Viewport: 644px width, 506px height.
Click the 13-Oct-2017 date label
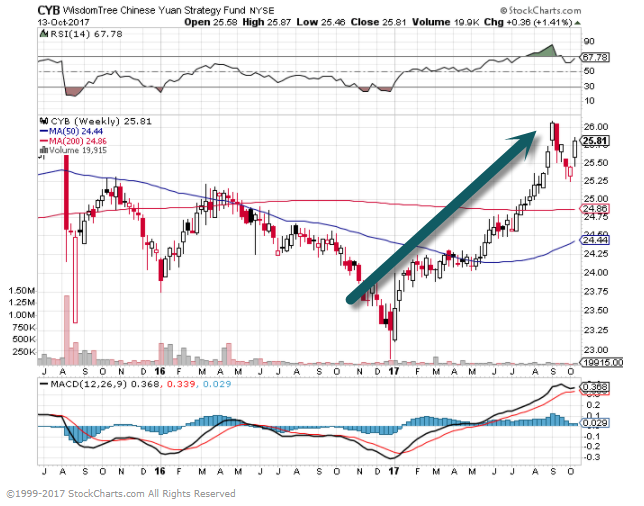(63, 23)
